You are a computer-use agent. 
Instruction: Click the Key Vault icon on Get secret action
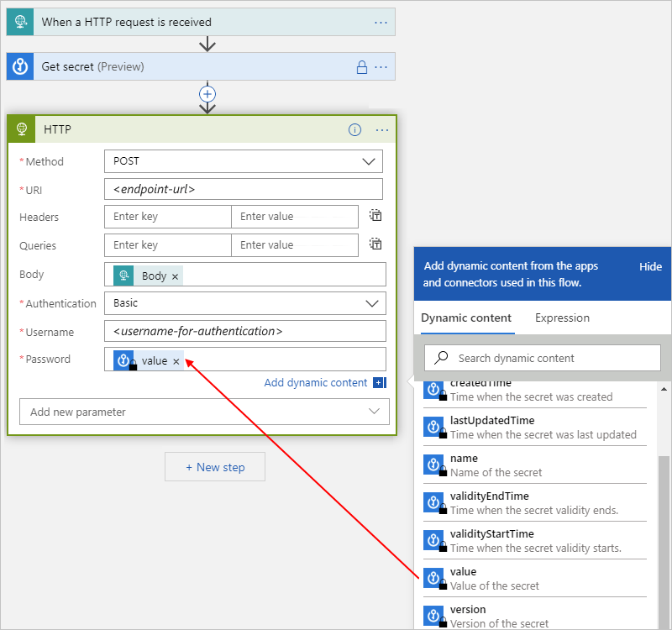tap(19, 66)
